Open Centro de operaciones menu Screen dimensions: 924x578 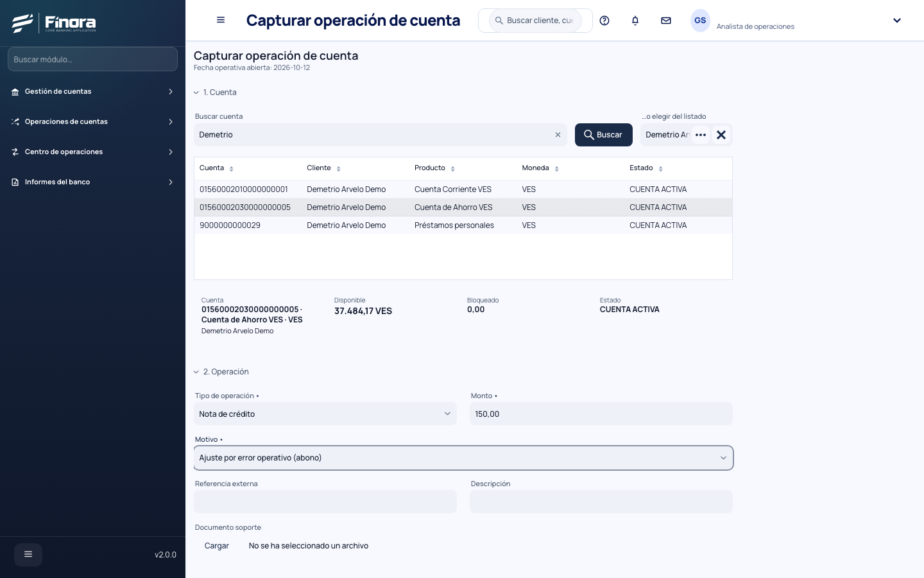[92, 152]
